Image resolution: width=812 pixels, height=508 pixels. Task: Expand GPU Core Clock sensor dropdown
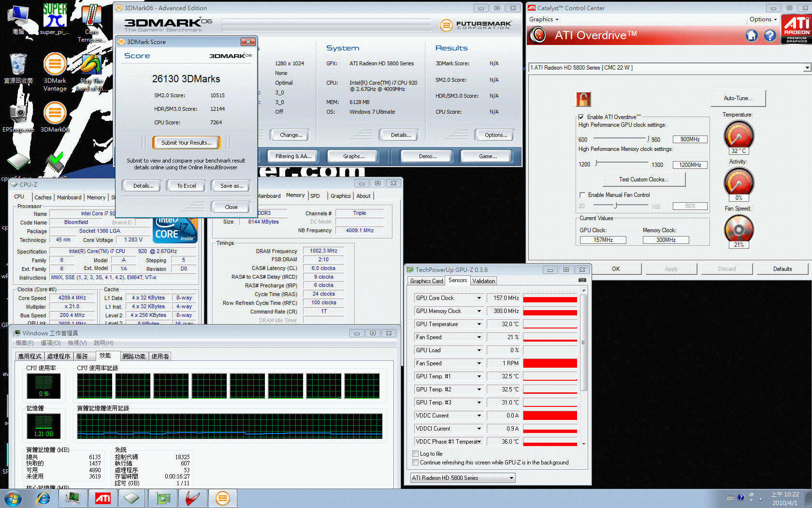479,298
